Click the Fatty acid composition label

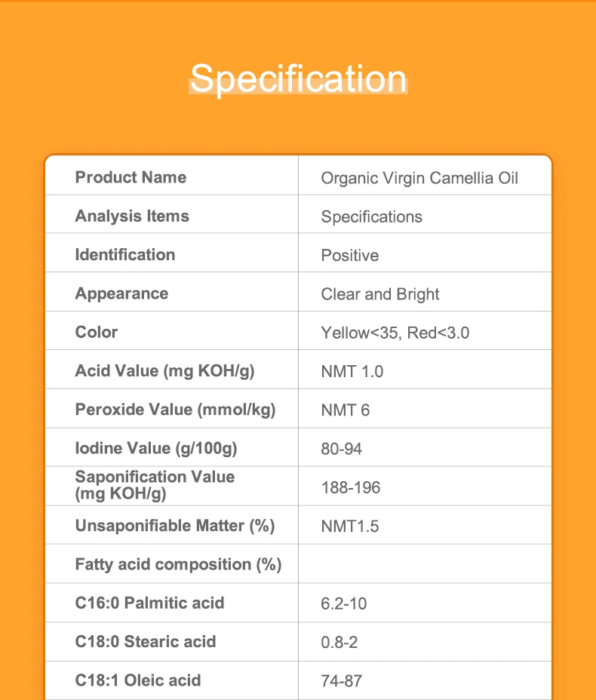(178, 564)
